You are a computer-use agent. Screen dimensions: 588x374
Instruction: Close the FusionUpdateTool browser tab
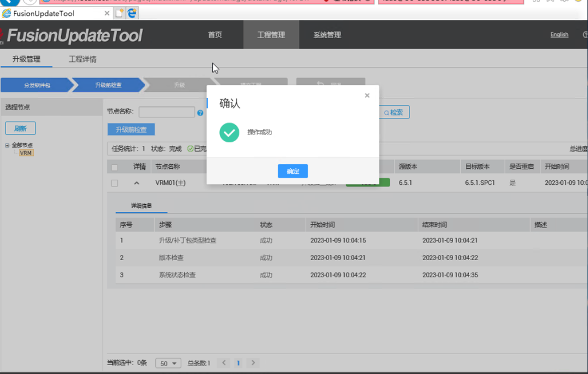107,13
